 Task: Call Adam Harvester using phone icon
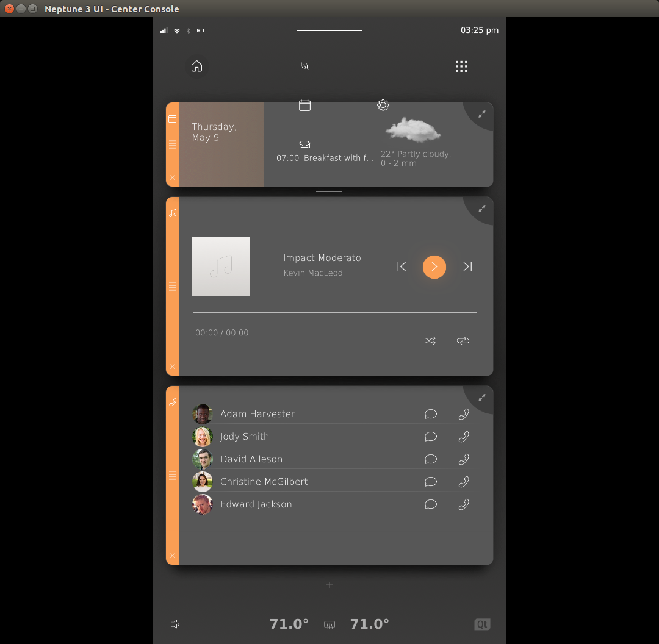coord(464,414)
